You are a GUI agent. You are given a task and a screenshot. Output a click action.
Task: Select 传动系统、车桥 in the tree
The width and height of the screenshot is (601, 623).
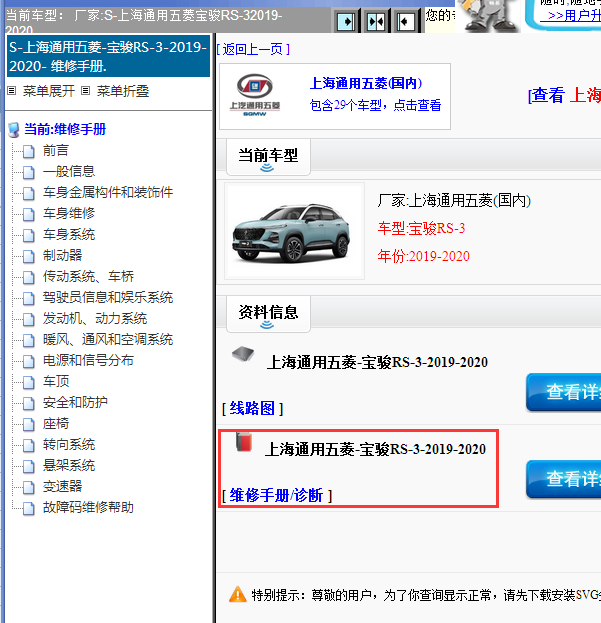(88, 277)
